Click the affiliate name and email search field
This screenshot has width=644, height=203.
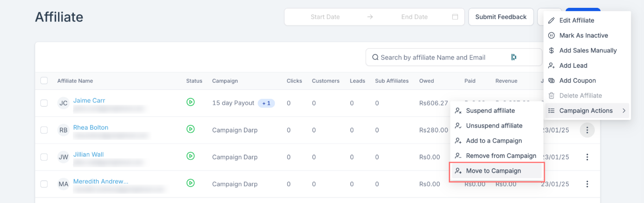tap(439, 58)
